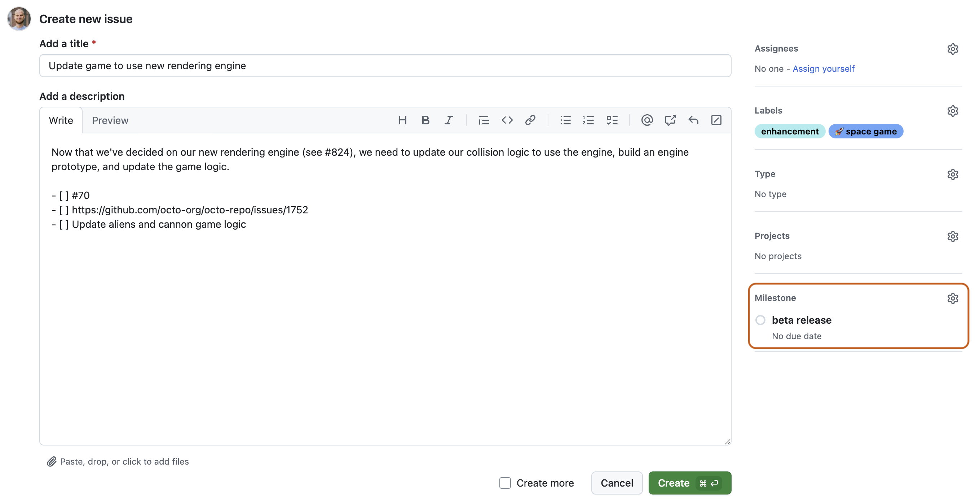Enable the Create more checkbox

pyautogui.click(x=504, y=483)
